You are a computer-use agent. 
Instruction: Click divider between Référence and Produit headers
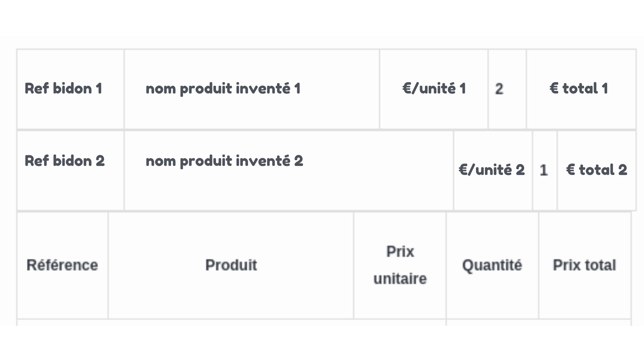click(108, 265)
